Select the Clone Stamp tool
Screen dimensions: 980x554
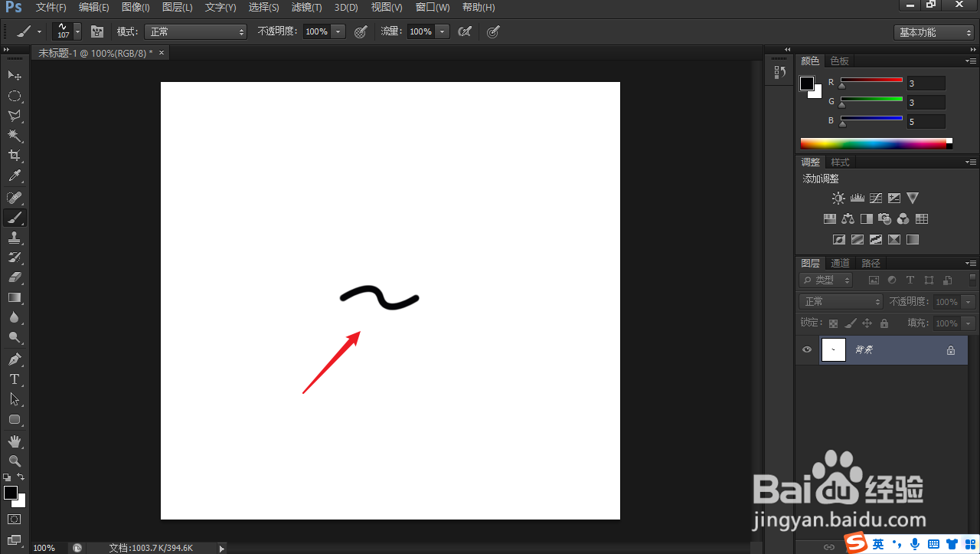(x=14, y=238)
